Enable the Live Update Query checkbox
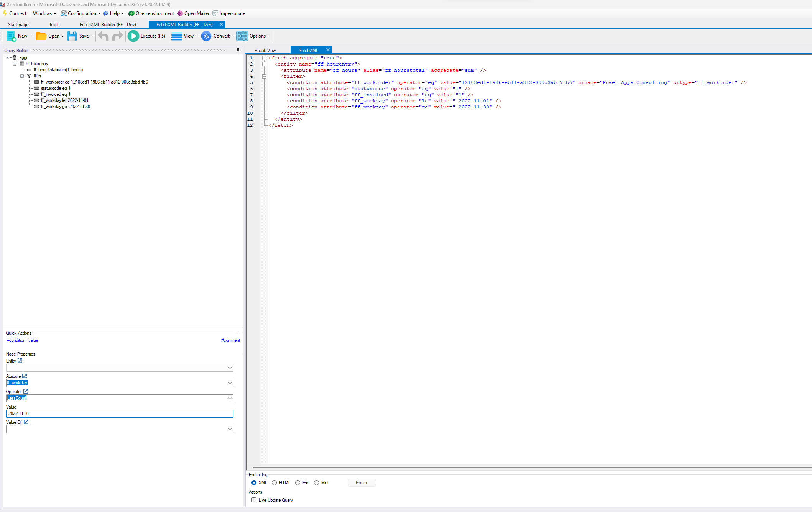This screenshot has height=512, width=812. (x=254, y=500)
